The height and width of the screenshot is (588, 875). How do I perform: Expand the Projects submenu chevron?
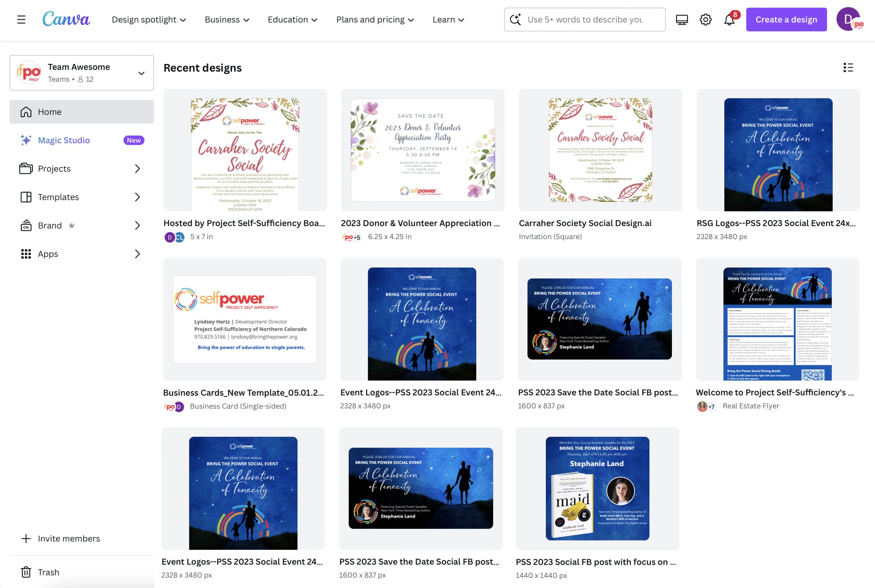point(138,169)
